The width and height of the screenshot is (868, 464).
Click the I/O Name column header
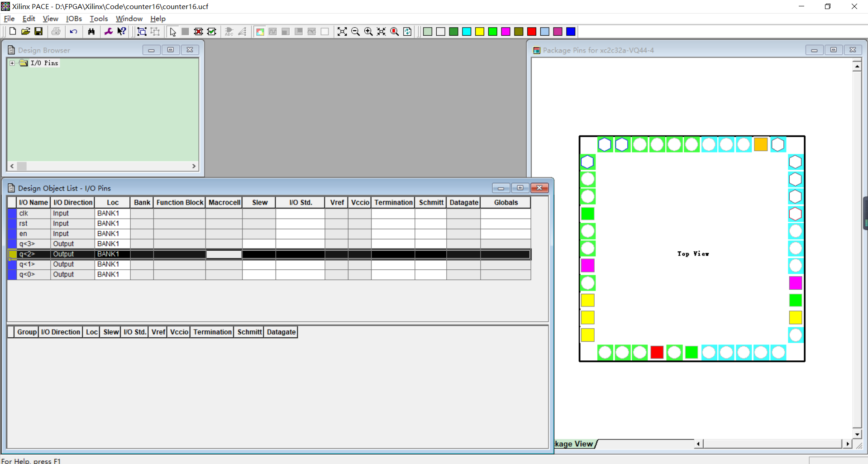[33, 202]
